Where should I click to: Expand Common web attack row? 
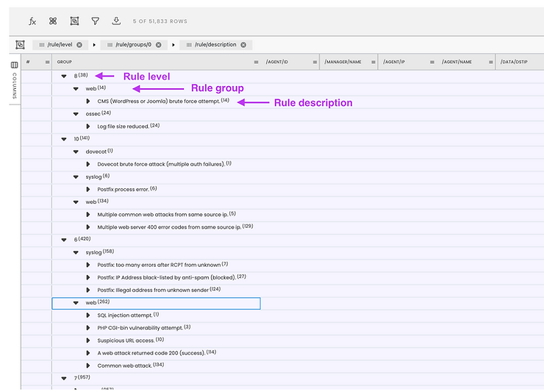click(x=88, y=366)
